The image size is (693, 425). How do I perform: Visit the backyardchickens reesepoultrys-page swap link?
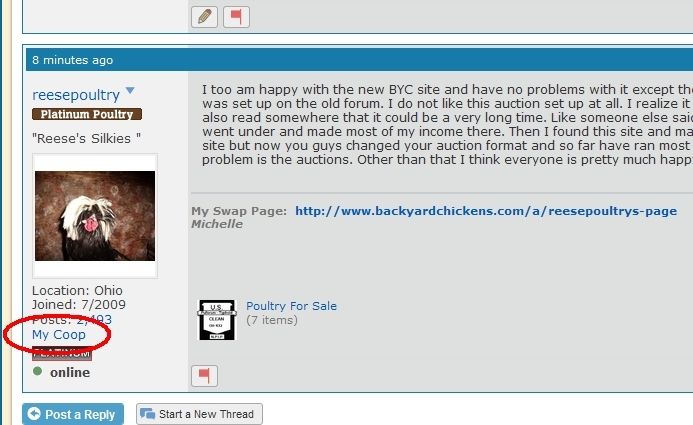[486, 211]
